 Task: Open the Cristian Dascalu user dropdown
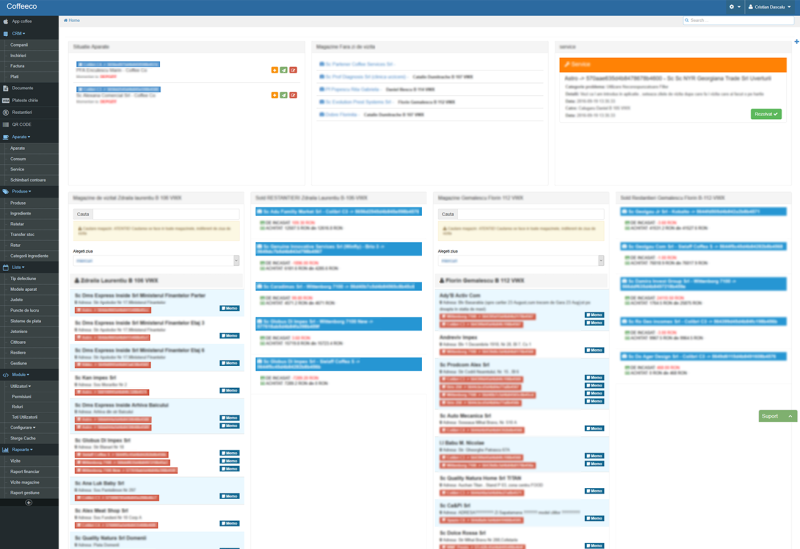(772, 7)
